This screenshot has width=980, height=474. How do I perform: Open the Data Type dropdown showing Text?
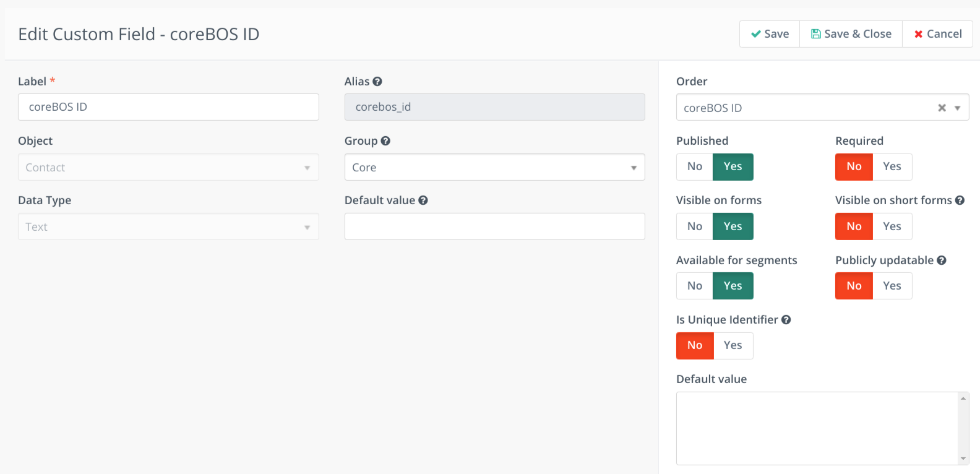168,226
